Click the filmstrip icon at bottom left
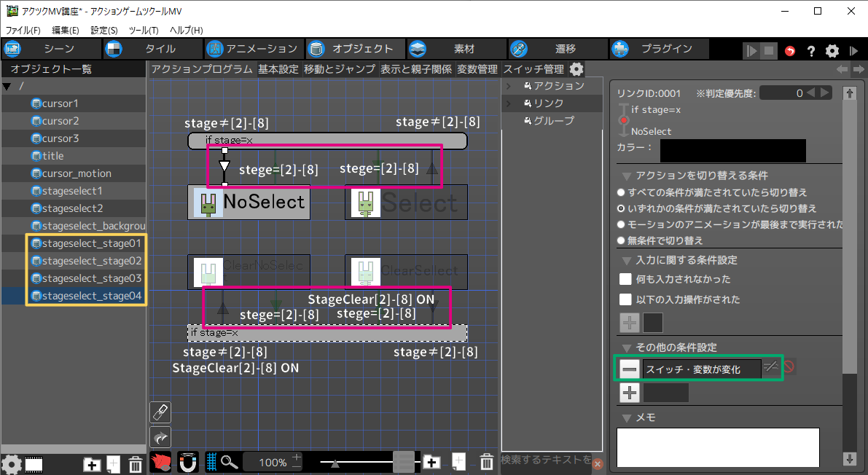Screen dimensions: 868x475 [x=34, y=464]
